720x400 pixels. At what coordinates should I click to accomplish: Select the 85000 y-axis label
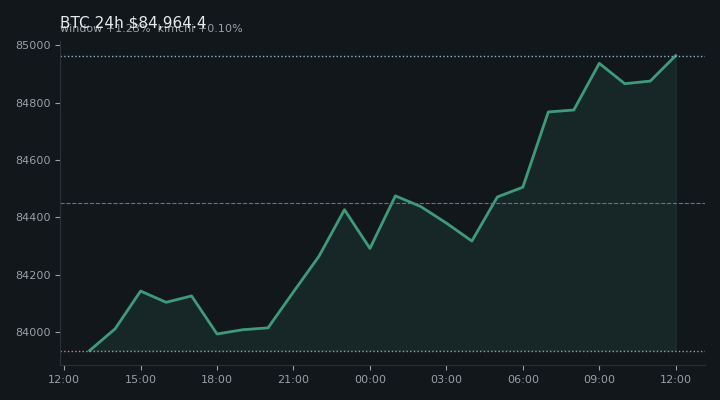(x=33, y=45)
